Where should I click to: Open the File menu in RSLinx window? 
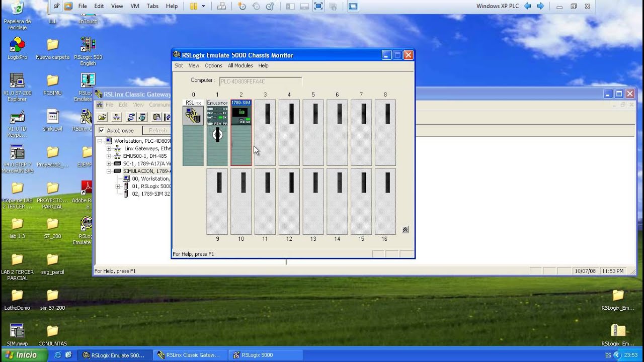point(109,105)
